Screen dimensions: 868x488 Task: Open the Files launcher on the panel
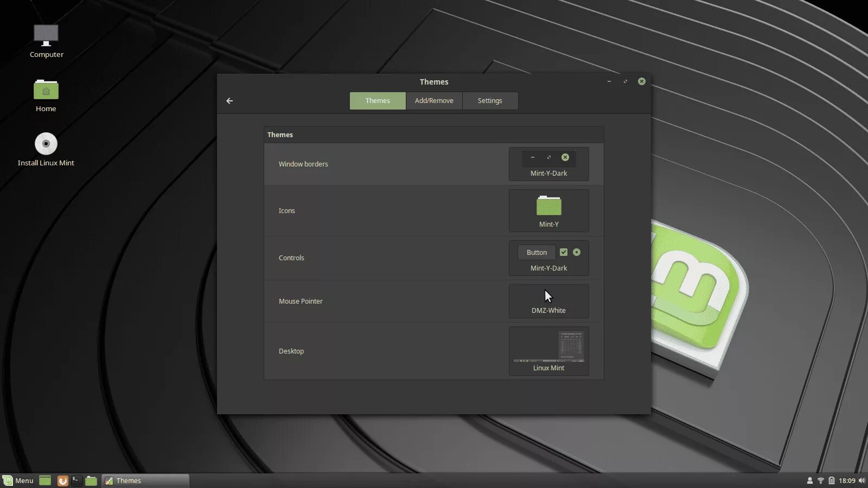pos(91,480)
